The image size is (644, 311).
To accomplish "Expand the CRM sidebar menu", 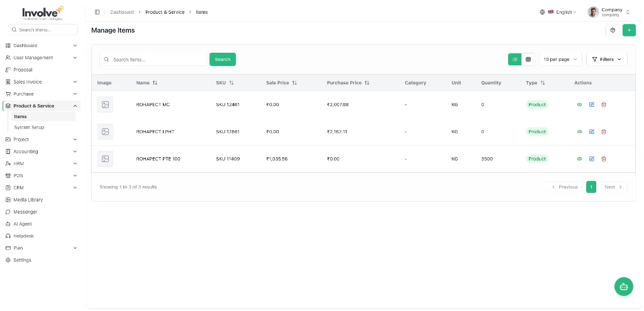I will click(41, 187).
